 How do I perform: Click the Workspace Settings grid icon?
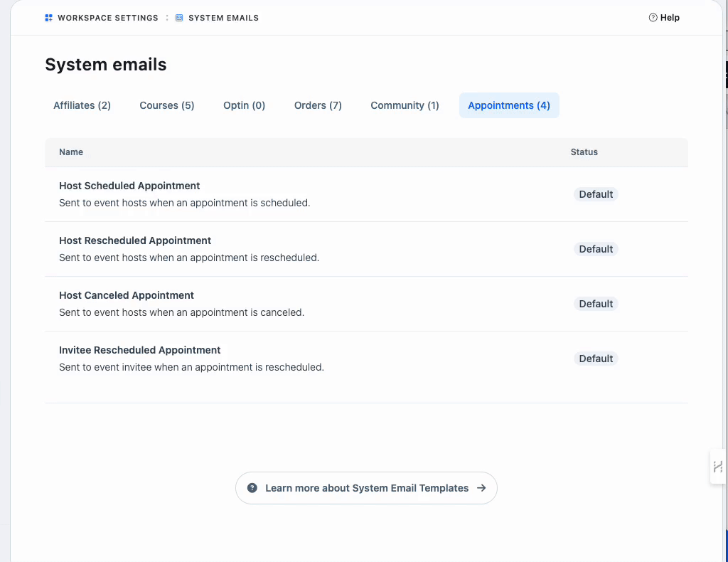click(49, 18)
